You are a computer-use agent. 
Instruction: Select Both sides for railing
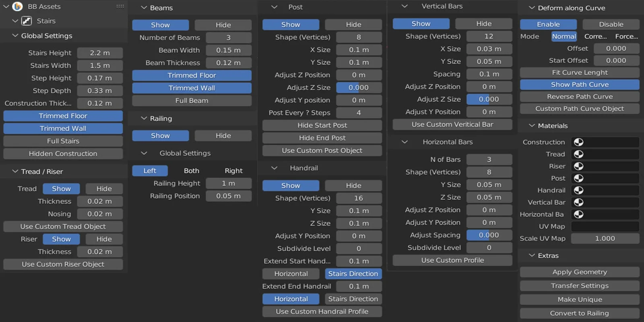(x=192, y=171)
